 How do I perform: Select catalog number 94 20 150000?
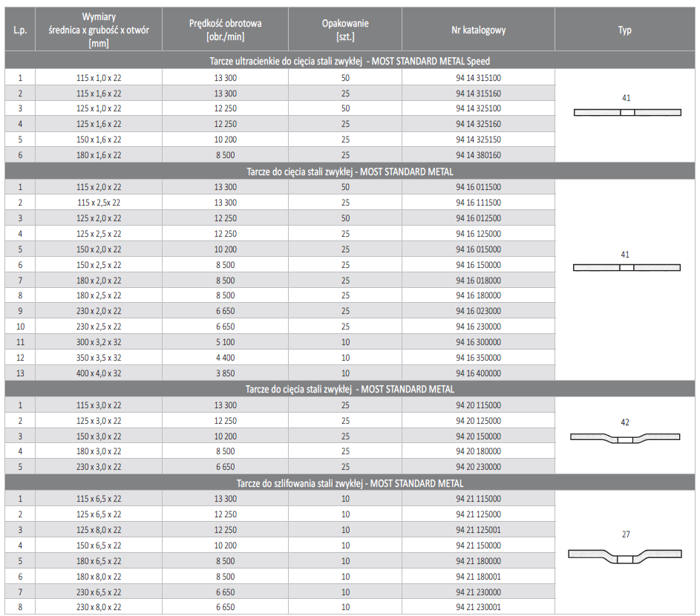point(478,436)
